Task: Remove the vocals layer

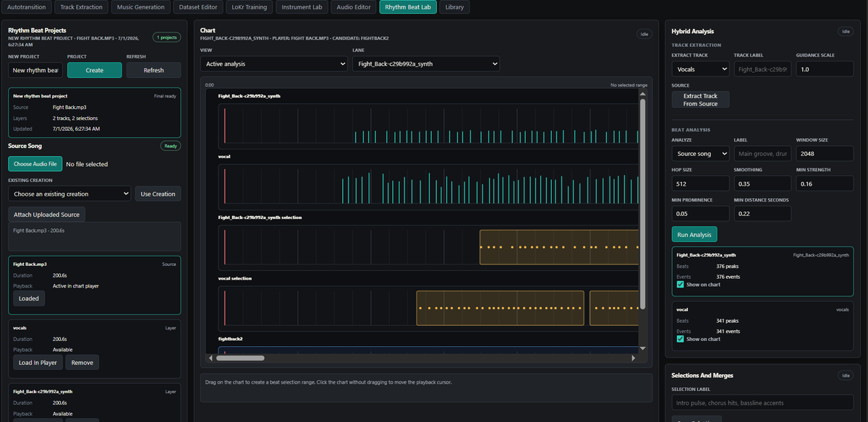Action: pyautogui.click(x=82, y=362)
